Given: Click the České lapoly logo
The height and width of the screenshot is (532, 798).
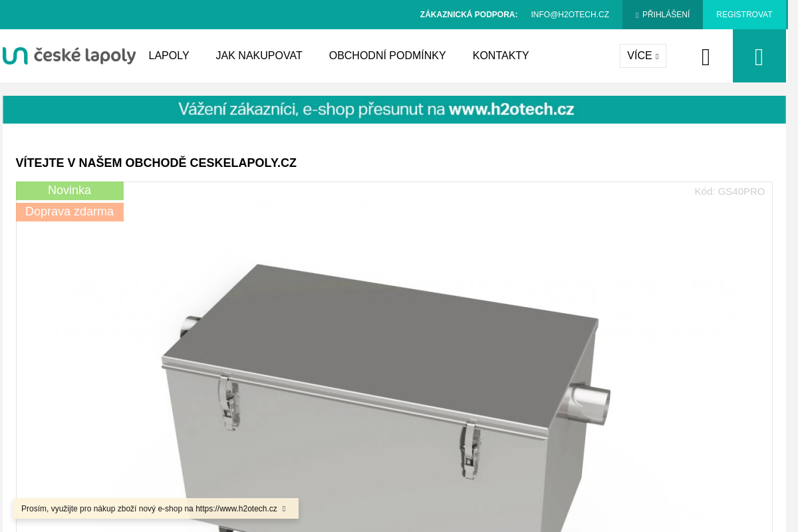Looking at the screenshot, I should click(68, 56).
